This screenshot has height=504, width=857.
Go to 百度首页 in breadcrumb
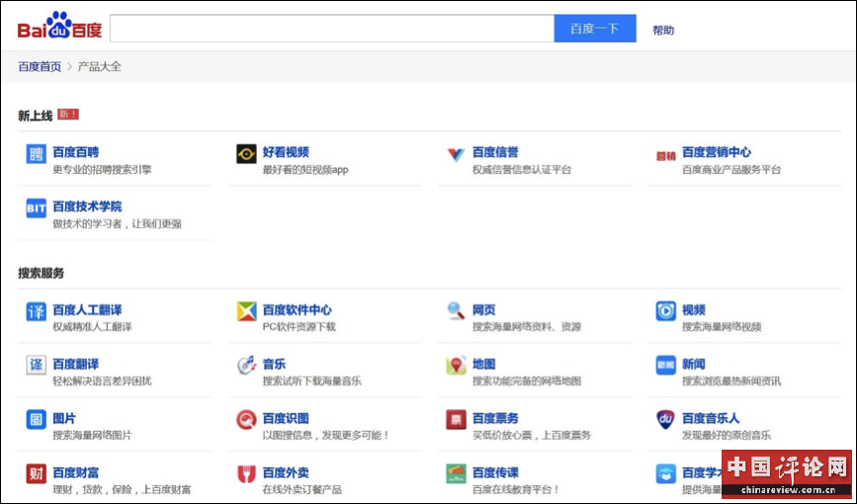coord(40,66)
